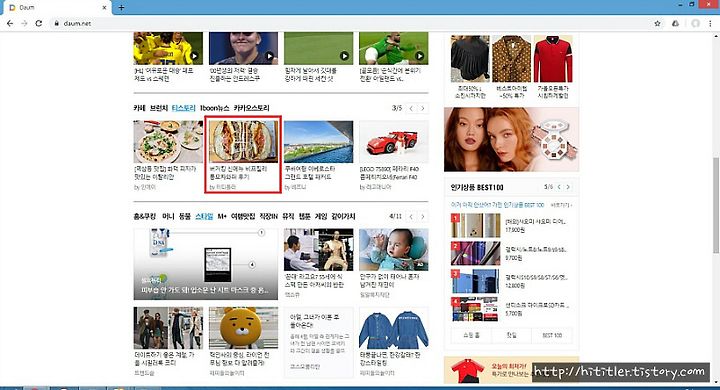Click the padlock site info icon
The image size is (720, 390).
56,23
